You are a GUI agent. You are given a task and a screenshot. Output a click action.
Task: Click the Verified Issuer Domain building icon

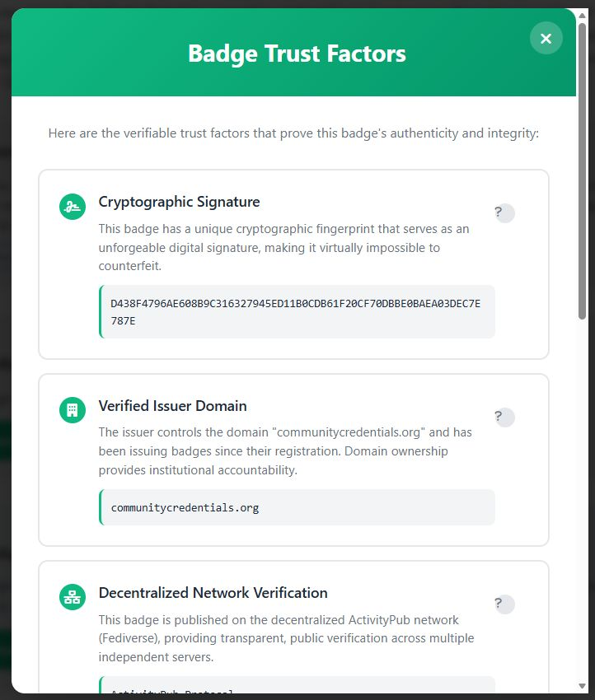pos(73,410)
